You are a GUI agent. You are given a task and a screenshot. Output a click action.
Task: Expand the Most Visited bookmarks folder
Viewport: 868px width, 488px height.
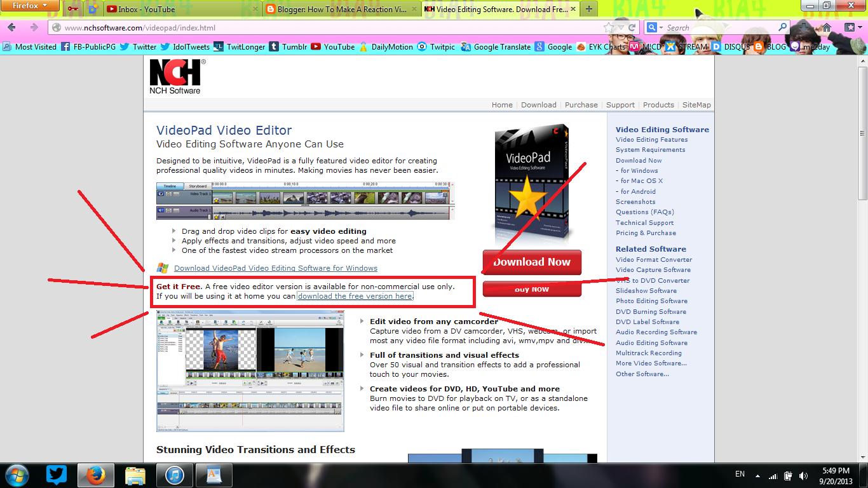pos(30,47)
